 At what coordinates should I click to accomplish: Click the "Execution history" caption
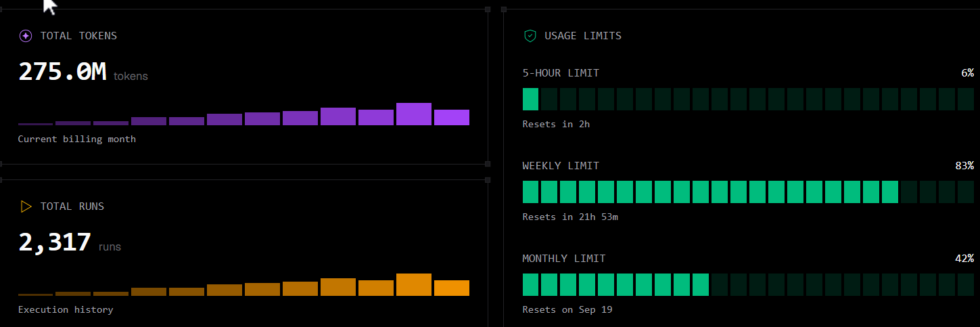[66, 309]
